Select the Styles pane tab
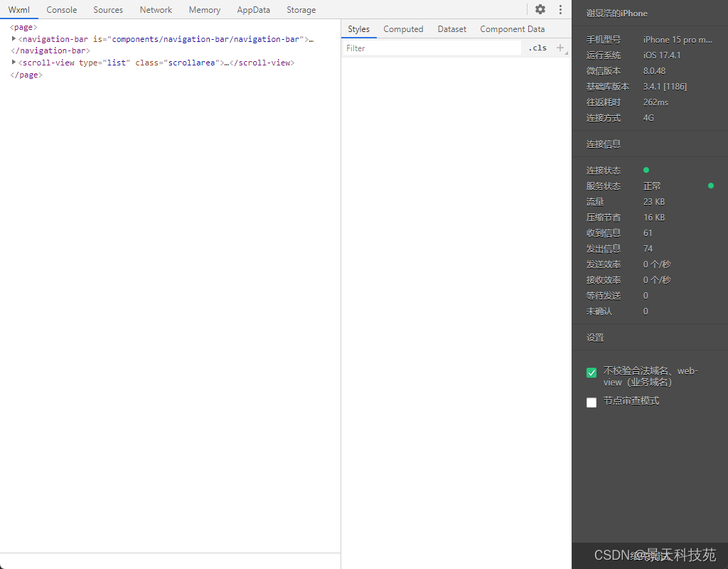 coord(359,28)
